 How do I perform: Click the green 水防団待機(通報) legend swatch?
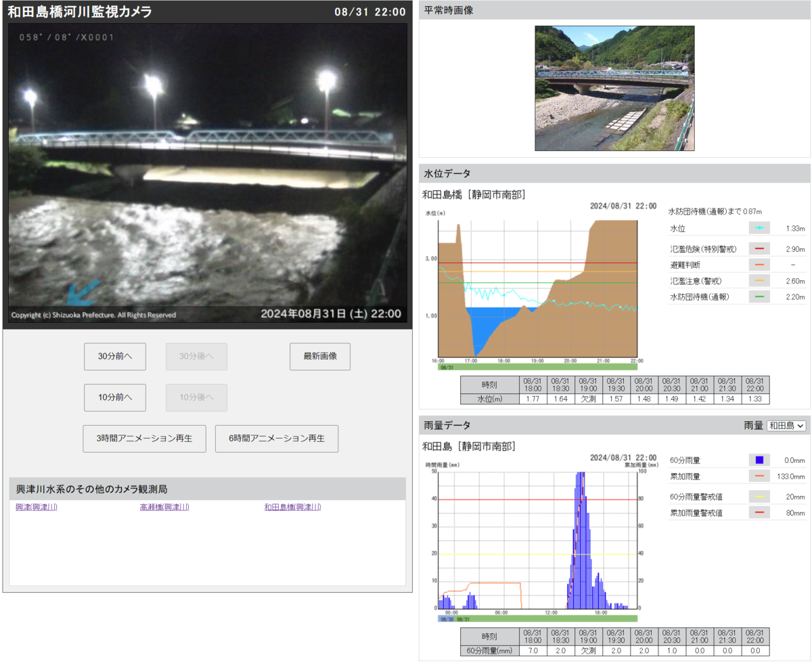click(x=759, y=297)
